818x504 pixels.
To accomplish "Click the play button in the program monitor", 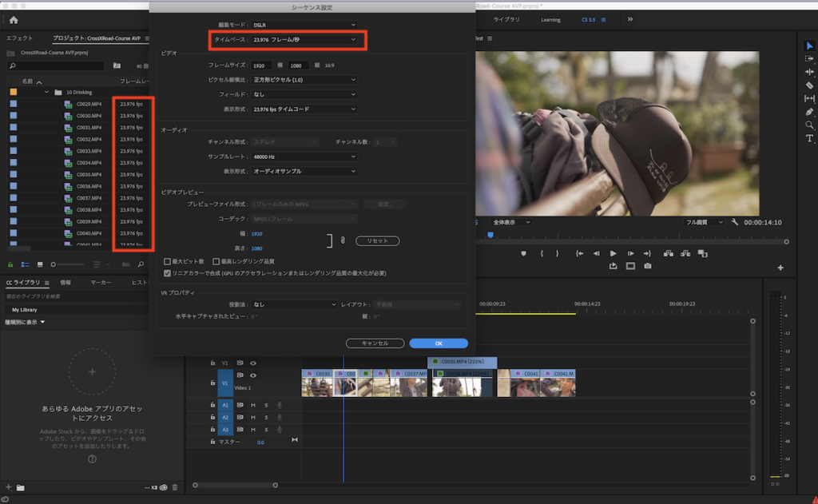I will coord(613,252).
